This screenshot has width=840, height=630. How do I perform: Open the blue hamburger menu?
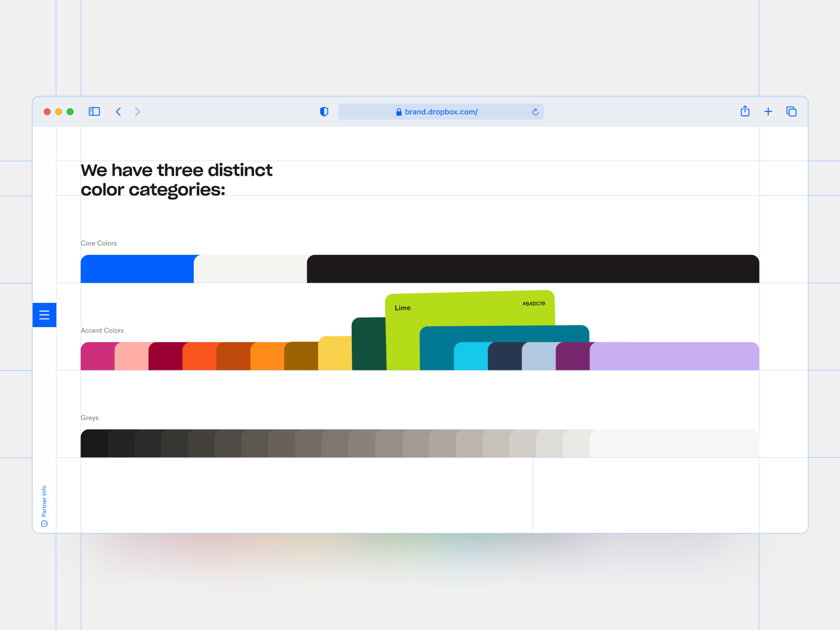(44, 315)
